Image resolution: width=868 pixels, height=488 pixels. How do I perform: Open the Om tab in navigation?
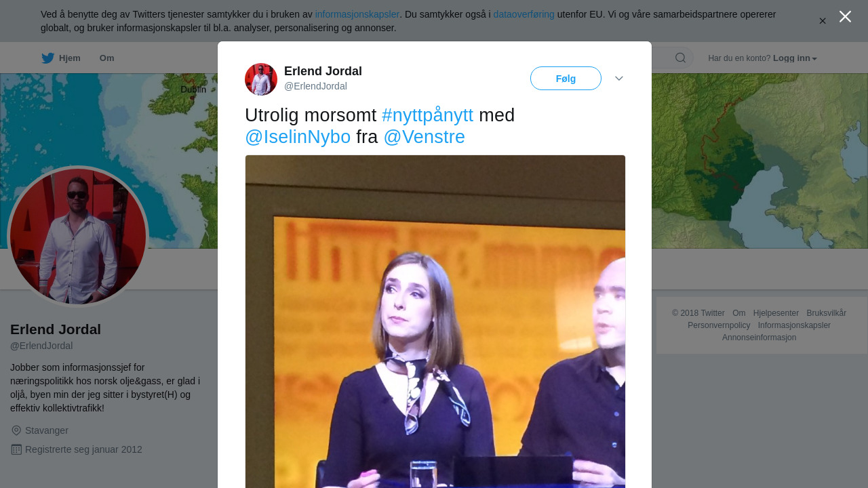point(106,58)
